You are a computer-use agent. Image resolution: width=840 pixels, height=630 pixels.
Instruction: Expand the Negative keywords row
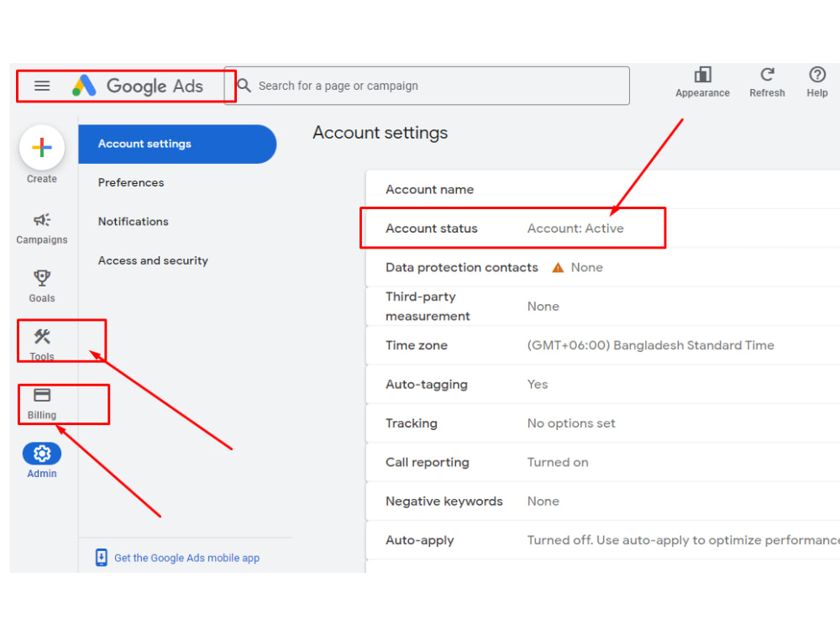[602, 501]
